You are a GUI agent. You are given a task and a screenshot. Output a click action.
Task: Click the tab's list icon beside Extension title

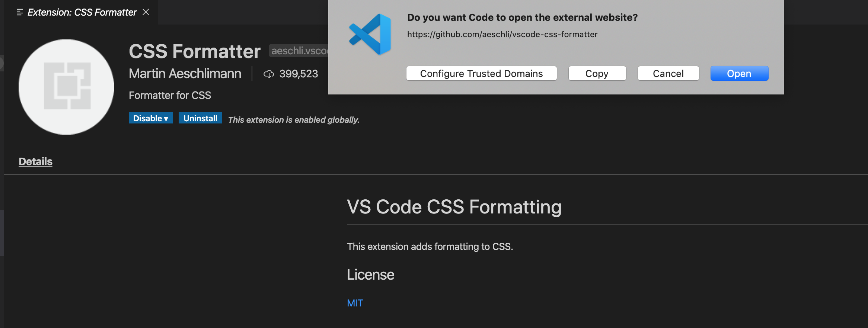[20, 12]
